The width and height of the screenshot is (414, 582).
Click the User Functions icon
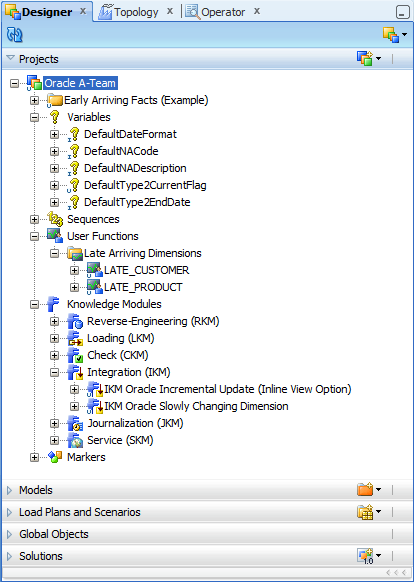point(55,236)
